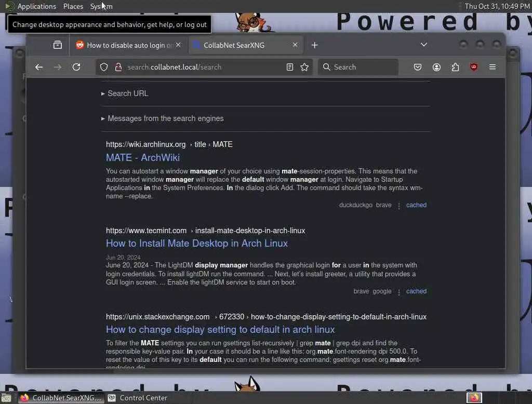The height and width of the screenshot is (404, 532).
Task: Open the Applications menu
Action: click(37, 6)
